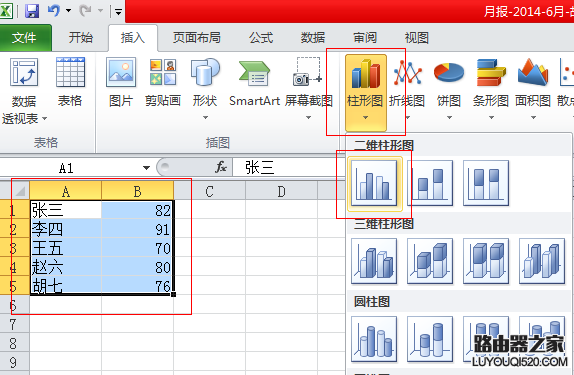Choose the 3D stacked column chart
This screenshot has width=574, height=375.
point(430,261)
